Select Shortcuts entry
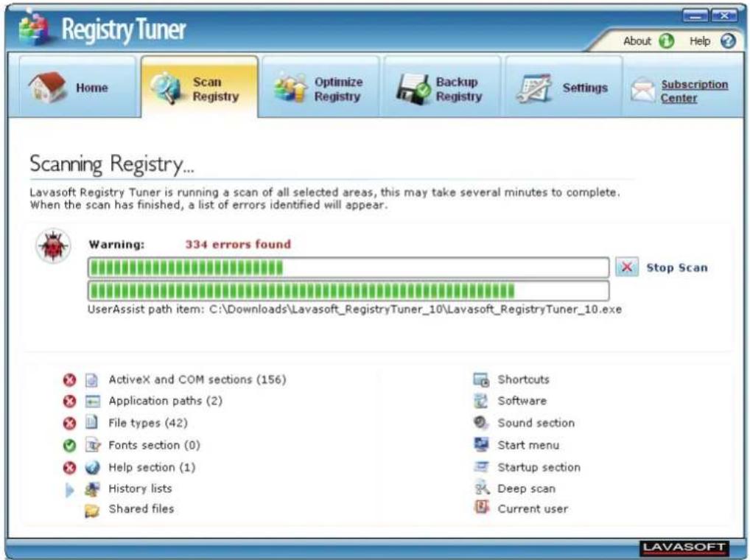Image resolution: width=750 pixels, height=560 pixels. click(523, 379)
